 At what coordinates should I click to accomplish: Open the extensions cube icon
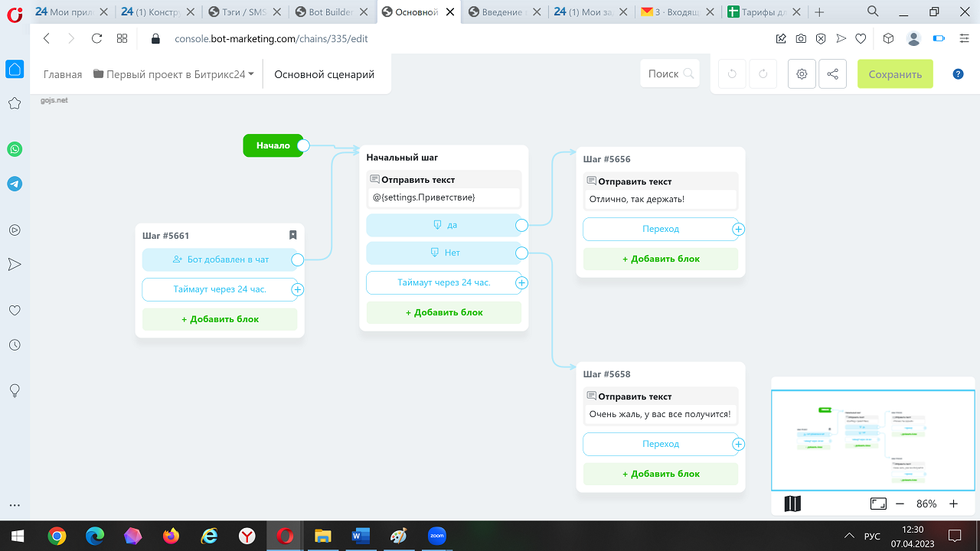888,38
